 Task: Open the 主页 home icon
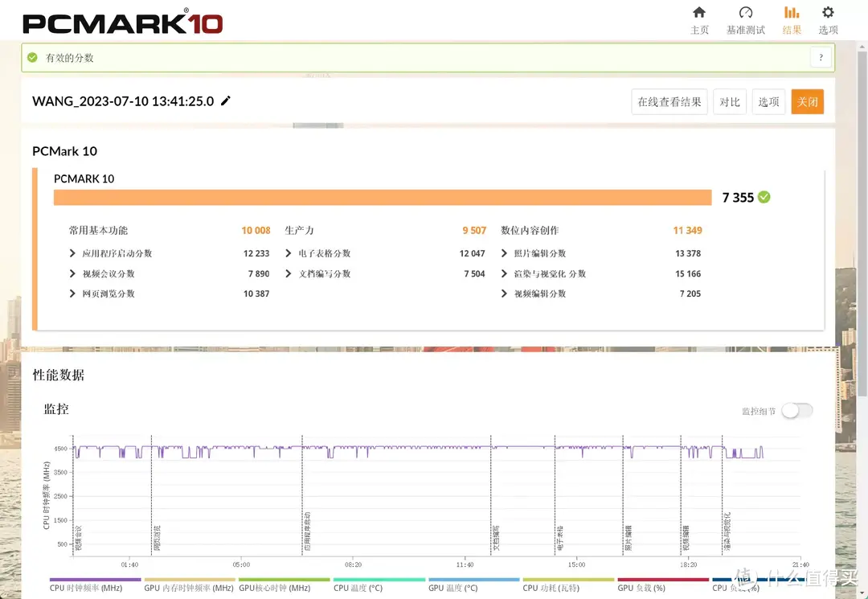(699, 12)
